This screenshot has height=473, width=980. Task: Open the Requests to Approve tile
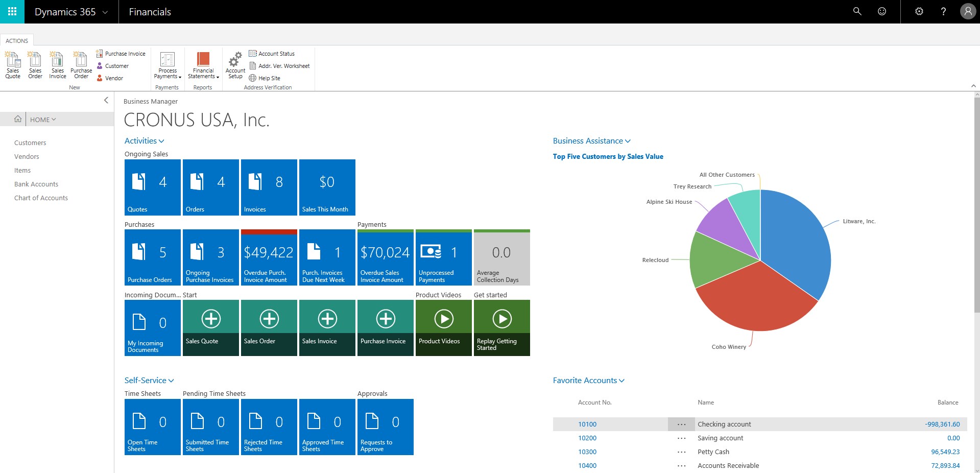(x=386, y=427)
